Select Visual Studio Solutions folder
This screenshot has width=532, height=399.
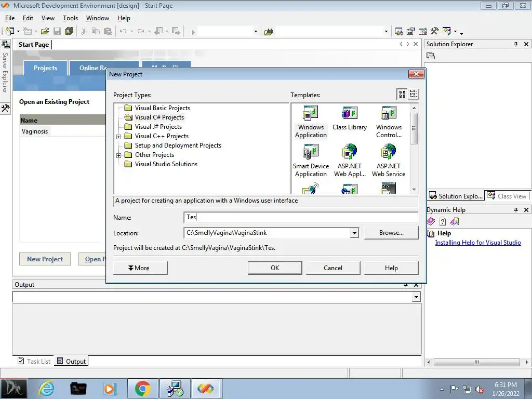[166, 164]
